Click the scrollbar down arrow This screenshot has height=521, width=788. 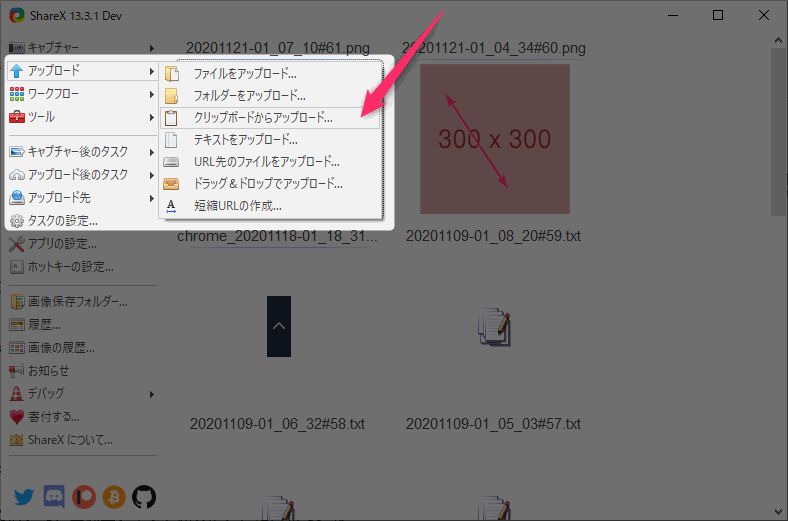pos(778,512)
